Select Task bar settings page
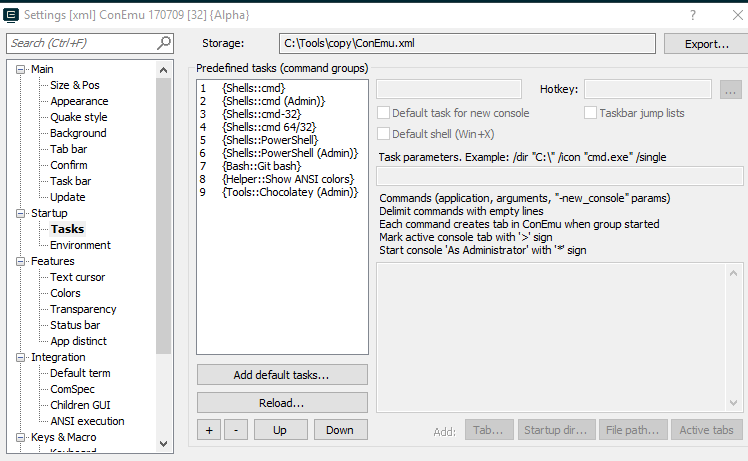 click(71, 181)
